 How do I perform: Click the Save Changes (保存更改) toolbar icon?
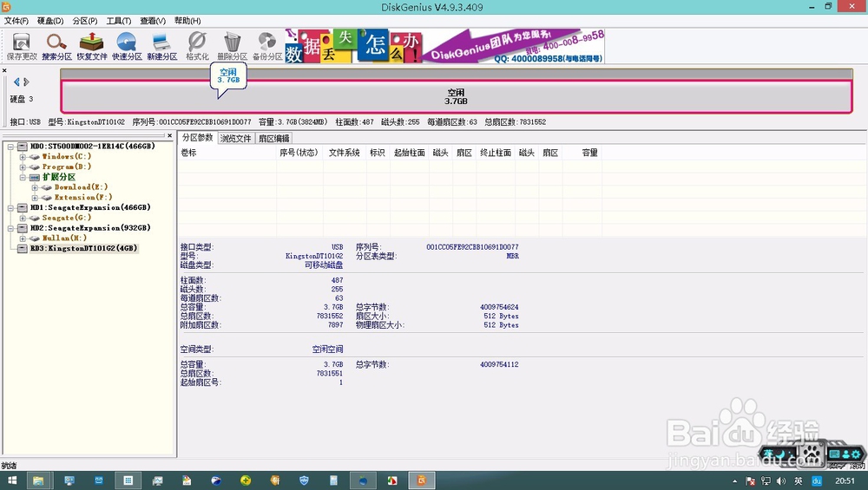22,46
